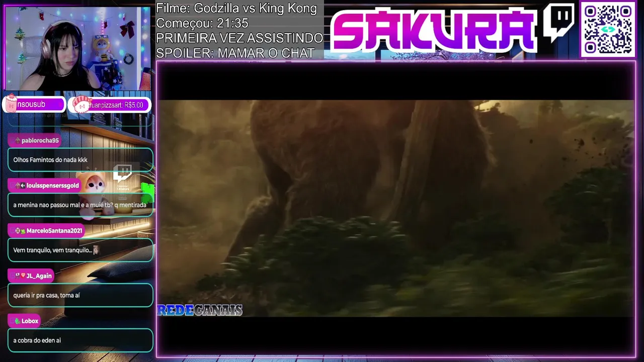Viewport: 644px width, 362px height.
Task: Click the 'Filme: Godzilla vs King Kong' text
Action: click(x=236, y=8)
